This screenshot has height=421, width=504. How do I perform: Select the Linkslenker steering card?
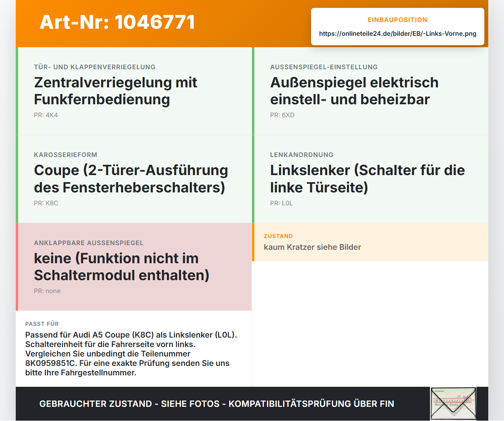coord(370,179)
